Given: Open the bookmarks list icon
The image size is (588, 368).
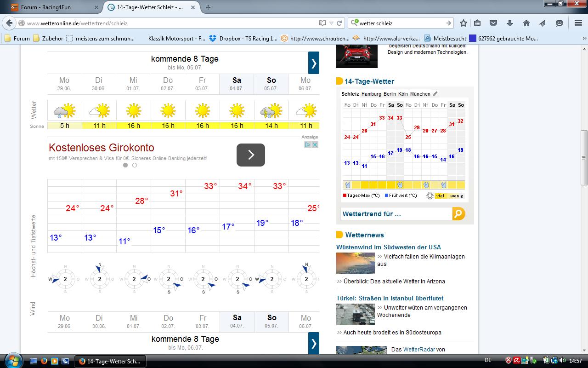Looking at the screenshot, I should pyautogui.click(x=477, y=23).
